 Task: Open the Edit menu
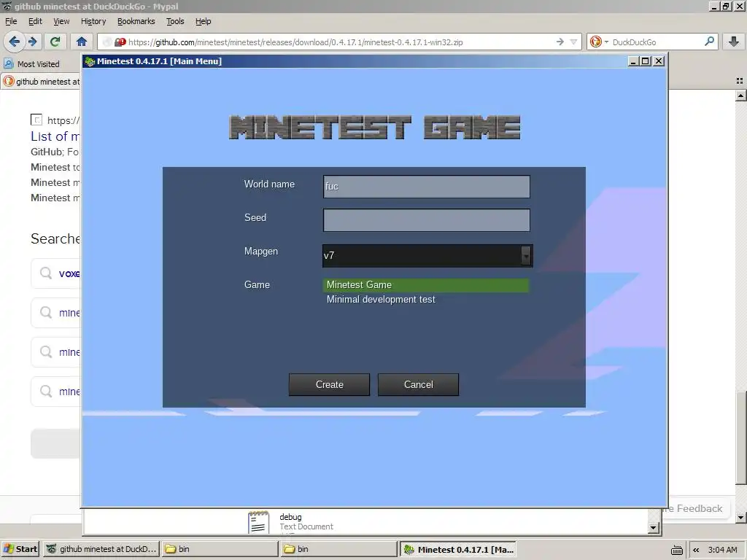click(x=35, y=21)
